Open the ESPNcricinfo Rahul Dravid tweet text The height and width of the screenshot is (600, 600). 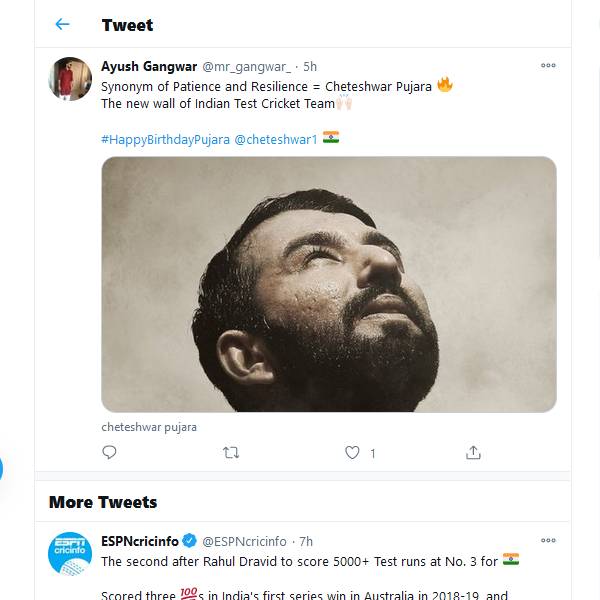pyautogui.click(x=300, y=561)
